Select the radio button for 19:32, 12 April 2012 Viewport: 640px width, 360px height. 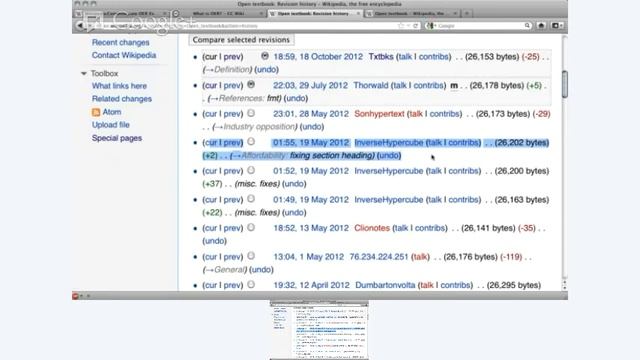pos(251,284)
